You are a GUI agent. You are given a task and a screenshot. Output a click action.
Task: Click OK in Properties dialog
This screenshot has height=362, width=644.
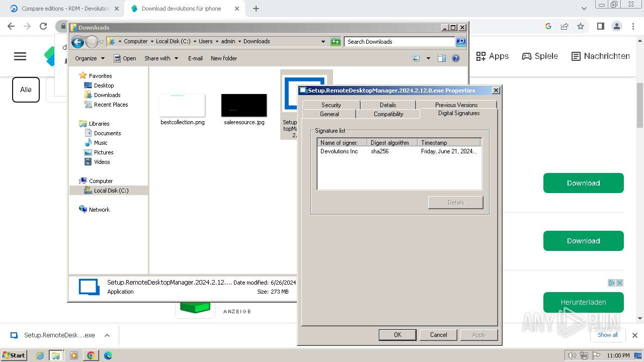coord(397,335)
